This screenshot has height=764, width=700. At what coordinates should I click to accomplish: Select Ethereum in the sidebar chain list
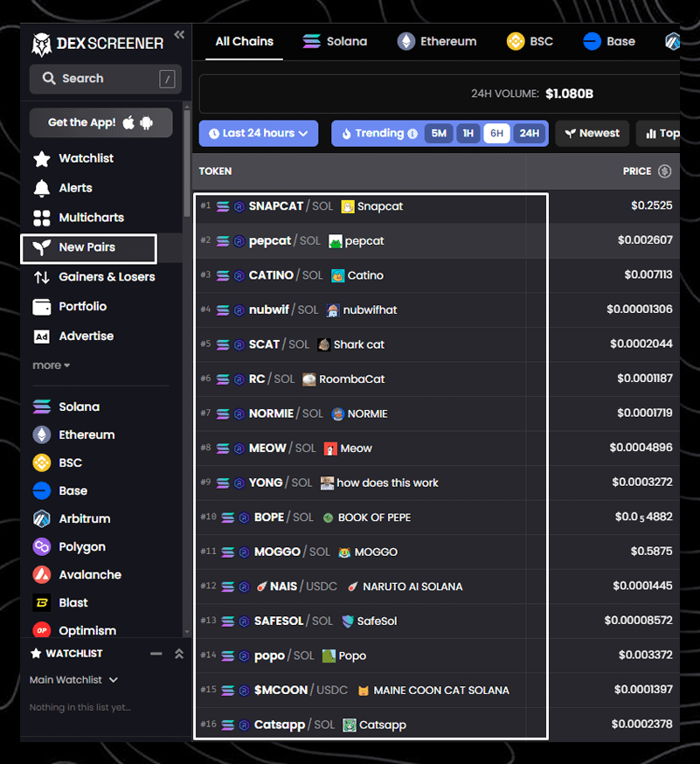73,434
